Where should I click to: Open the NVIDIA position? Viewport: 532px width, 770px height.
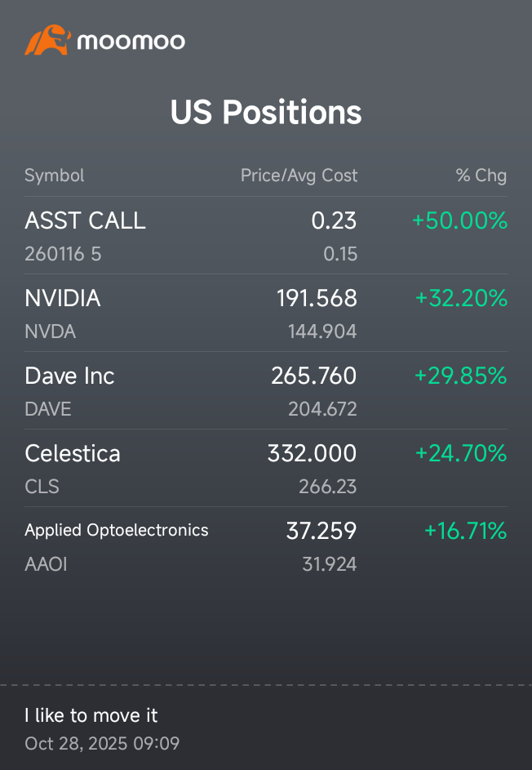pos(266,314)
